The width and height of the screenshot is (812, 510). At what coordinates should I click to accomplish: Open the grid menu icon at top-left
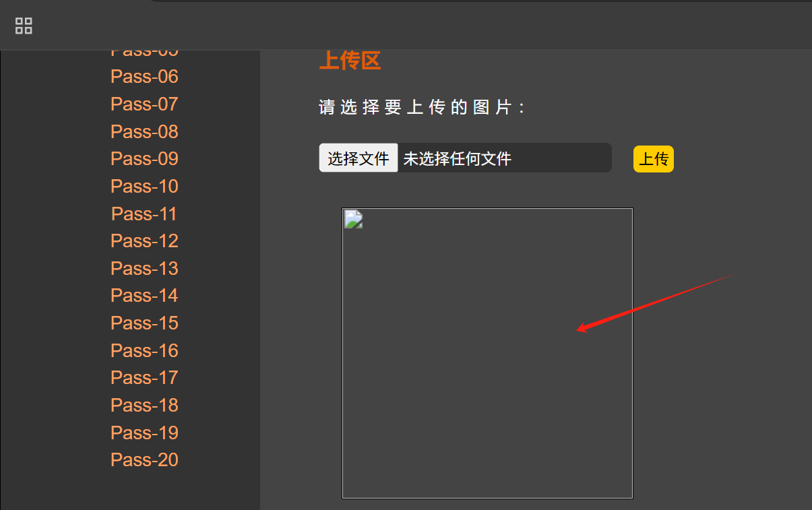pyautogui.click(x=24, y=26)
